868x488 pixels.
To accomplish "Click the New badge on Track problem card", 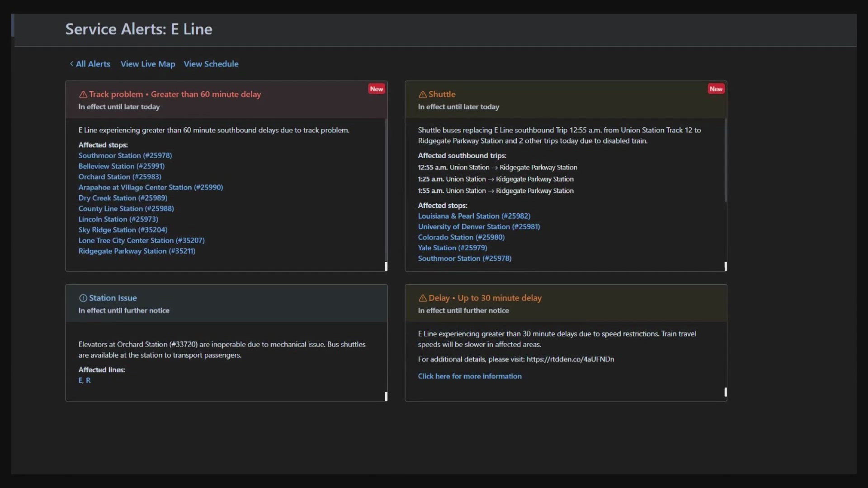I will tap(377, 89).
